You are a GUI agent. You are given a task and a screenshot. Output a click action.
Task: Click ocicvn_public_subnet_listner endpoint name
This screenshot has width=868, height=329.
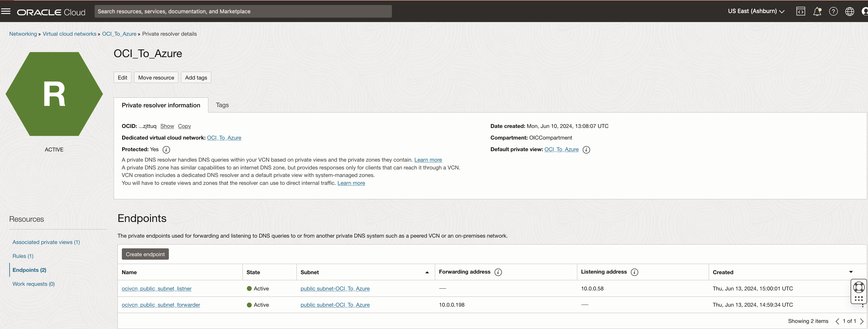[157, 288]
